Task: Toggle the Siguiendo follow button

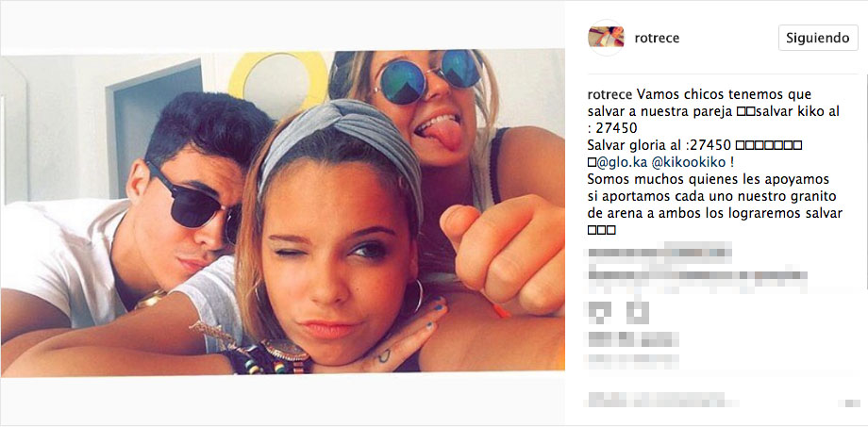Action: [818, 38]
